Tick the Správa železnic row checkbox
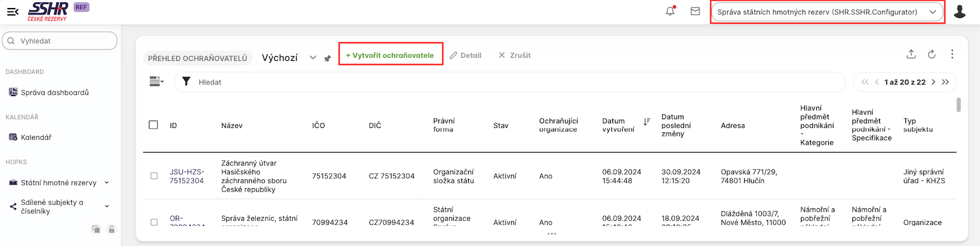Viewport: 980px width, 246px height. pos(154,222)
